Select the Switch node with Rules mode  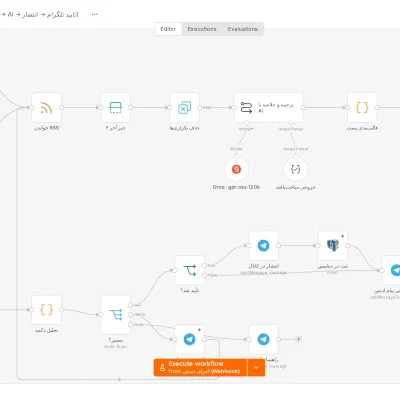pos(115,315)
